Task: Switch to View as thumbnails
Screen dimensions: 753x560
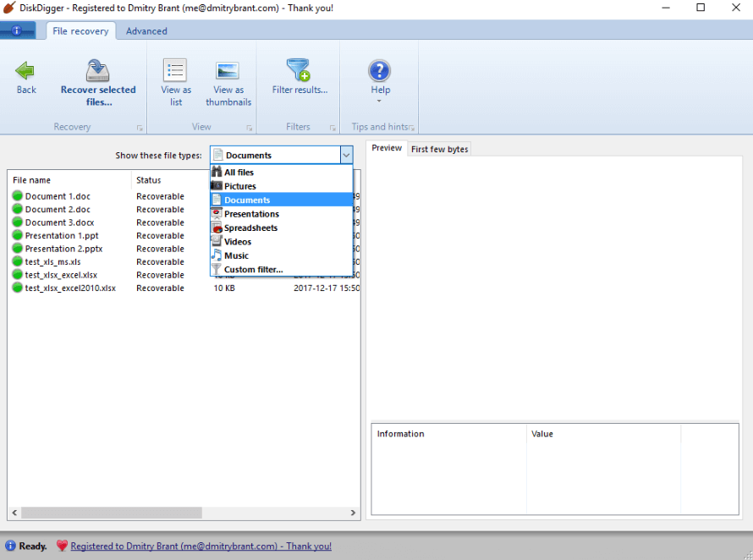Action: point(228,71)
